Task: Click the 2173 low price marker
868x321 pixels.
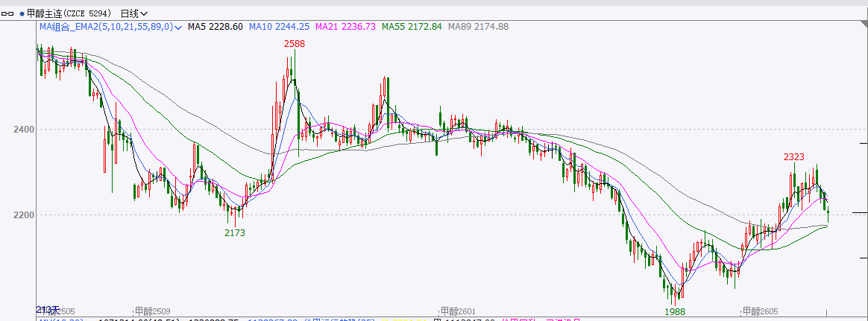Action: tap(235, 232)
